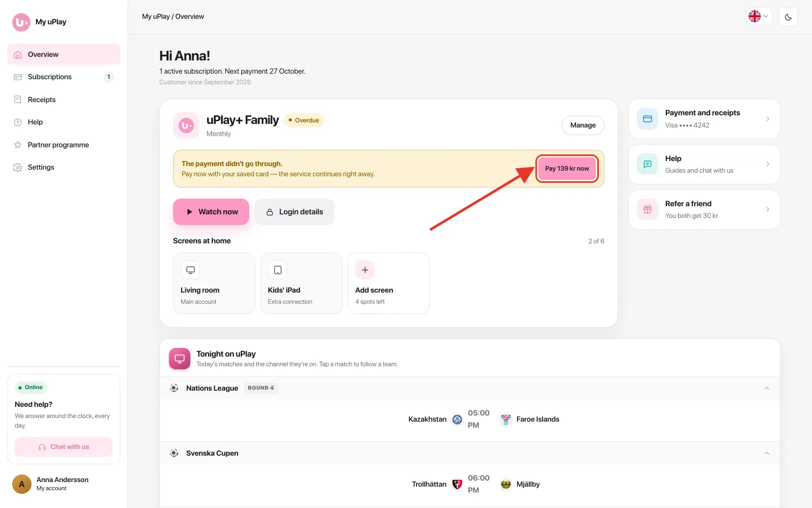812x508 pixels.
Task: Click the plus icon to add screen
Action: [365, 270]
